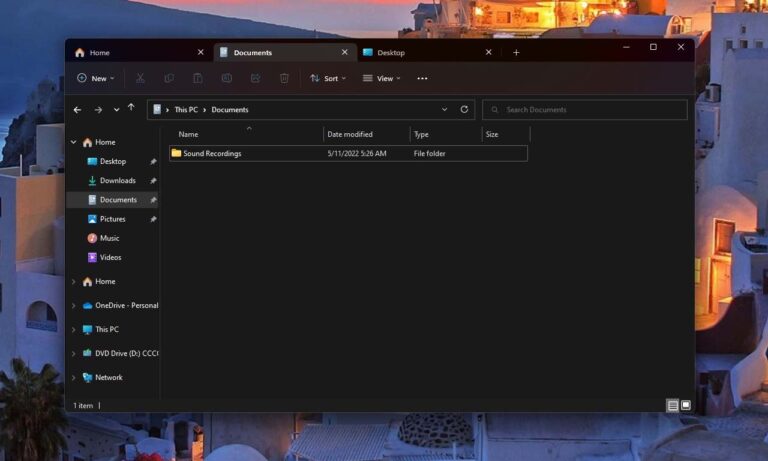The image size is (768, 461).
Task: Open the Sort dropdown menu
Action: click(328, 78)
